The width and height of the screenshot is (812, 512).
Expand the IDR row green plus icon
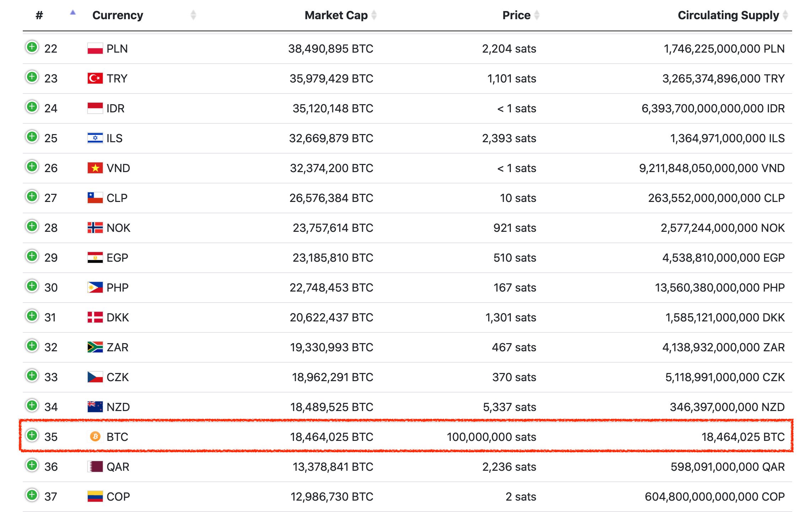(32, 107)
